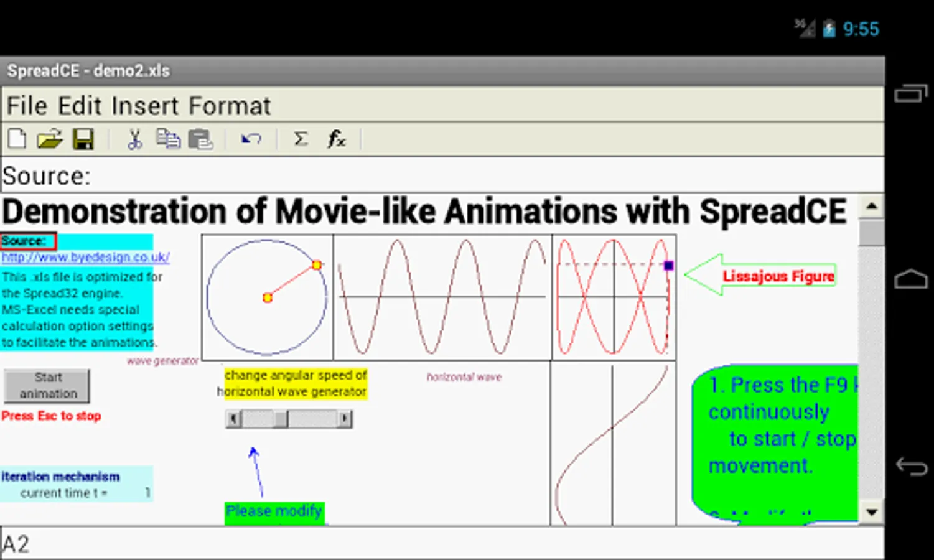
Task: Select the iteration mechanism cell
Action: pos(76,476)
